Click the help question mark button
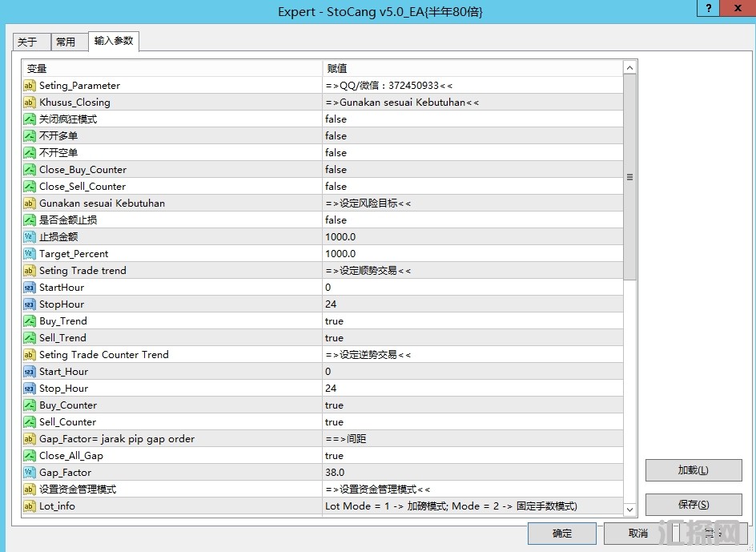Image resolution: width=756 pixels, height=552 pixels. point(707,9)
